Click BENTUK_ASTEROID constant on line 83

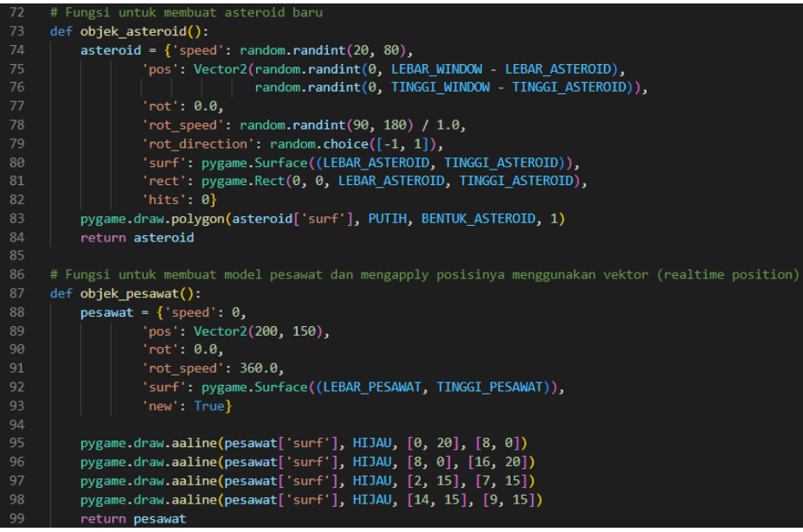pos(479,219)
